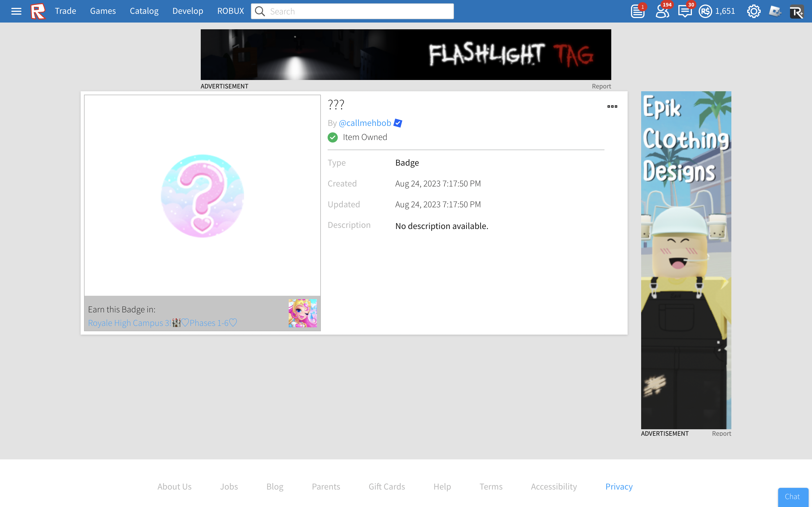
Task: Click the @callmehbob creator link
Action: [x=365, y=123]
